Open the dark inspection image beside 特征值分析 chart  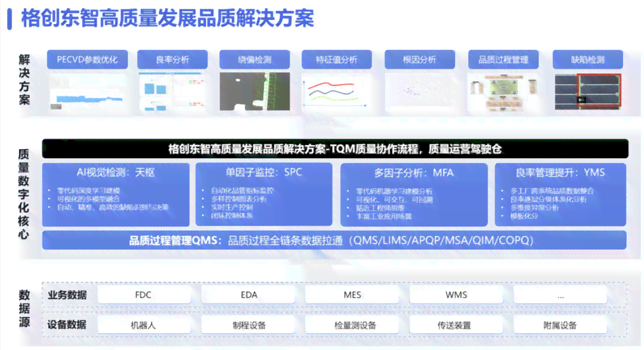[x=254, y=92]
